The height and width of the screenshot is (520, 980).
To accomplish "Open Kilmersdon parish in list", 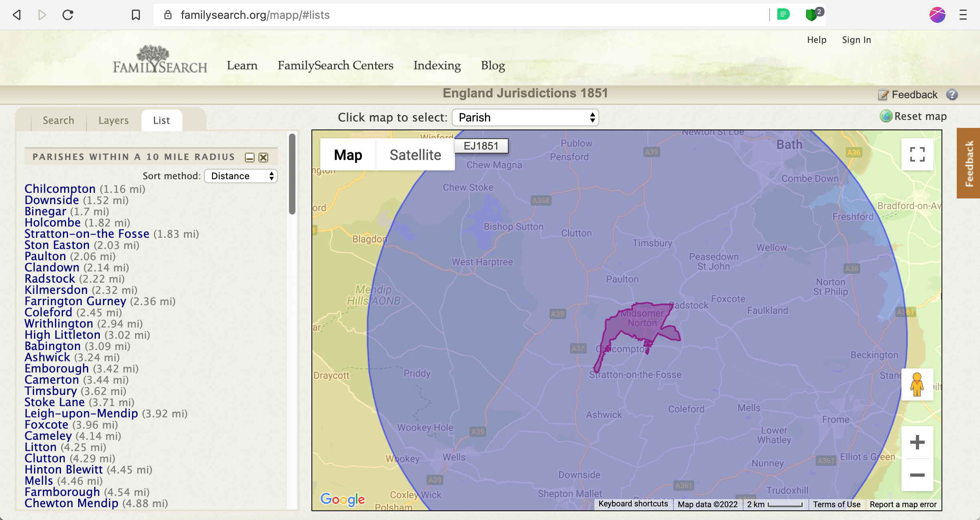I will (x=56, y=289).
